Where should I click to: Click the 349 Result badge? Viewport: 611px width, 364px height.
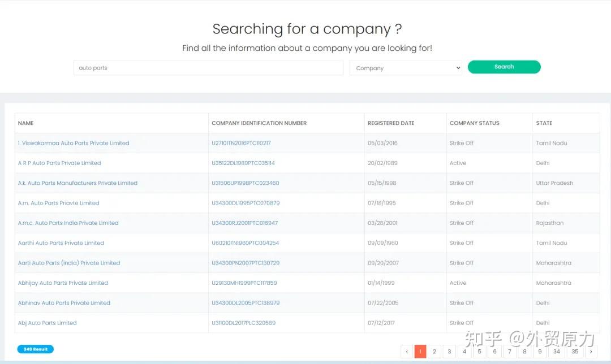(35, 349)
